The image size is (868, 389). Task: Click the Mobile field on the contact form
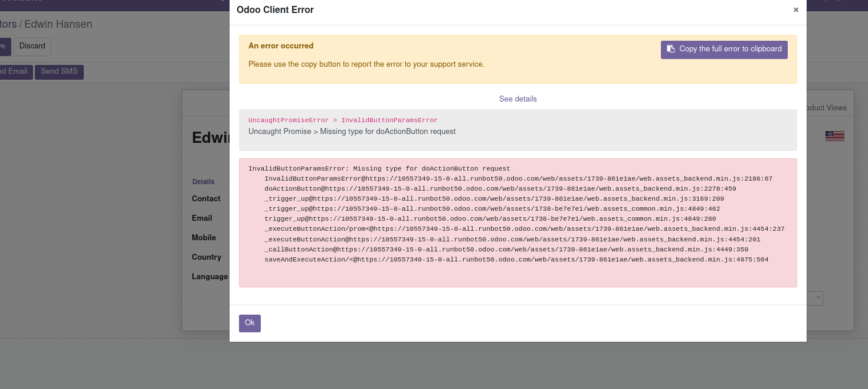point(204,237)
